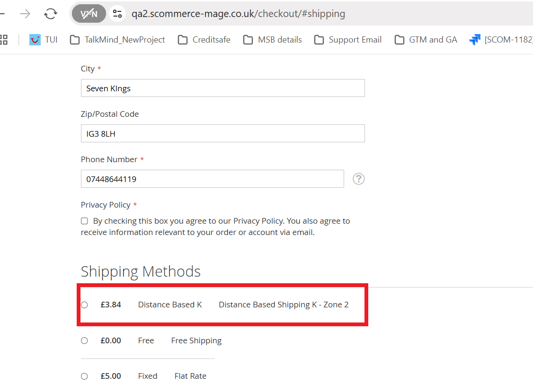Click the browser forward arrow

pos(25,14)
